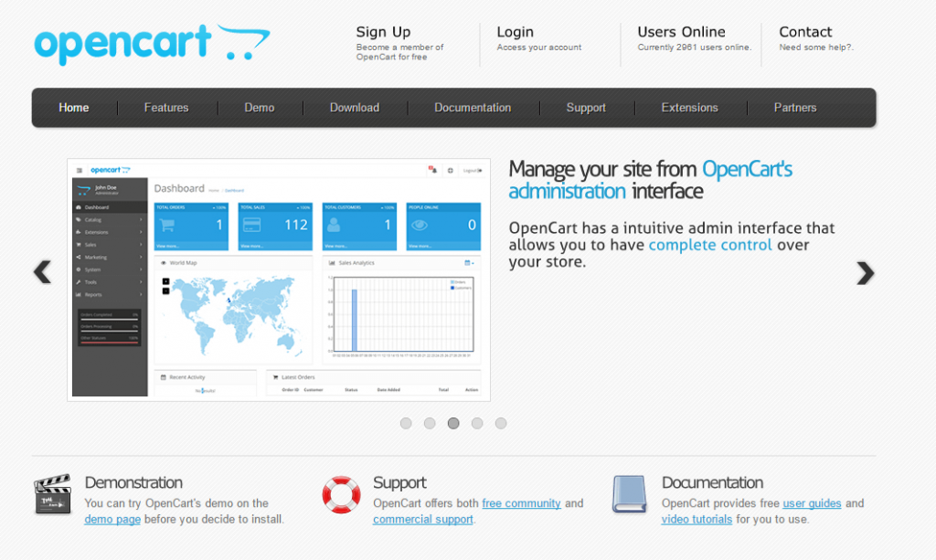Image resolution: width=936 pixels, height=560 pixels.
Task: Select the second slideshow dot
Action: pos(430,423)
